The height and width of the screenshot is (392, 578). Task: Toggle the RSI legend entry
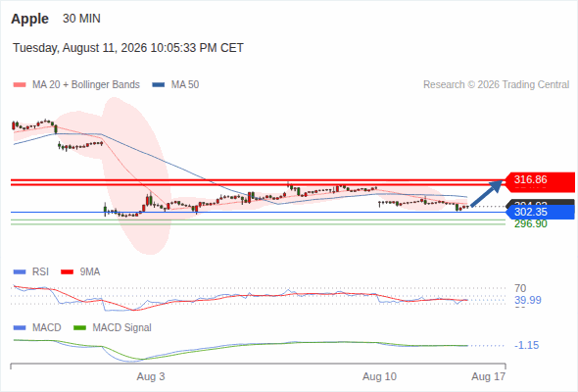click(31, 272)
